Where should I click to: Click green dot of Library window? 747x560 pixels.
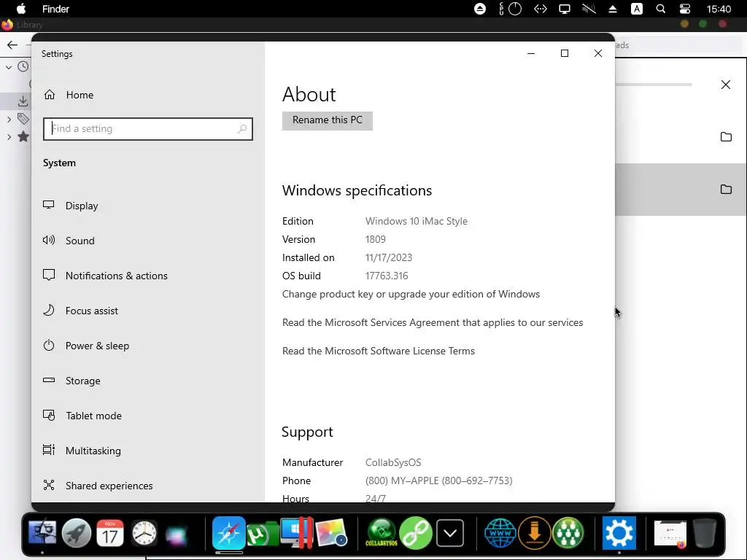click(x=703, y=24)
